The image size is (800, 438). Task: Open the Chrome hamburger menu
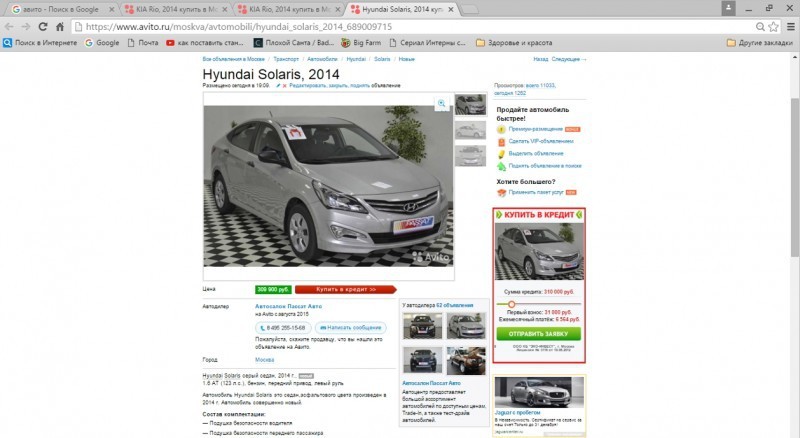click(791, 27)
